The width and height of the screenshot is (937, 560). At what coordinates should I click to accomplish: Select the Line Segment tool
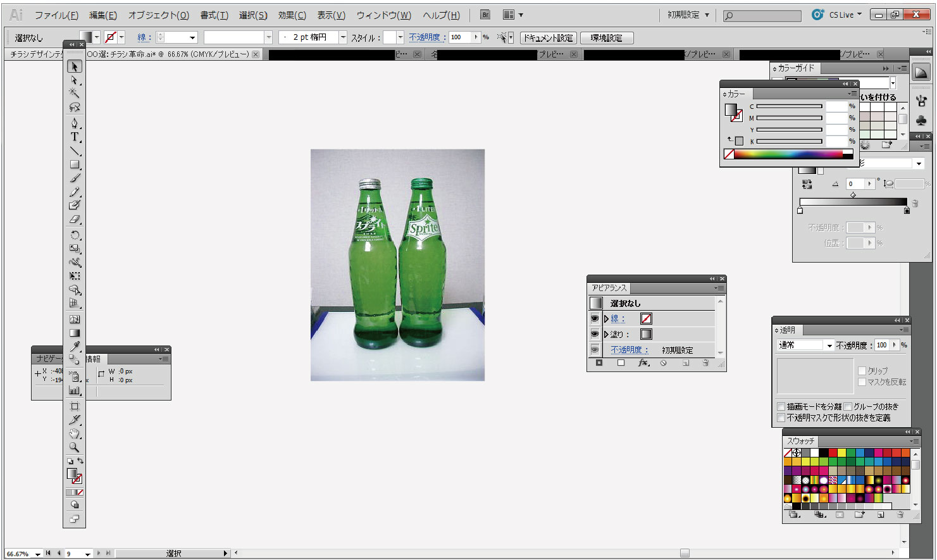point(74,151)
